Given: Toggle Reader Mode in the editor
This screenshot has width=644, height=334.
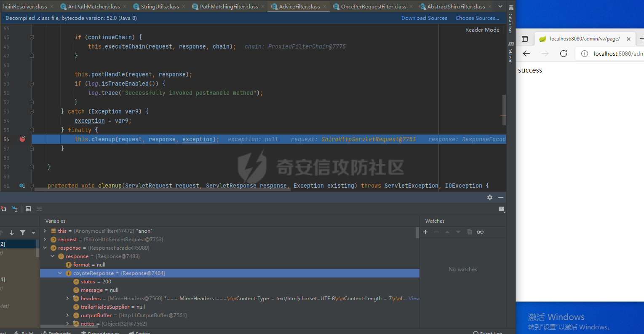Looking at the screenshot, I should pos(482,30).
